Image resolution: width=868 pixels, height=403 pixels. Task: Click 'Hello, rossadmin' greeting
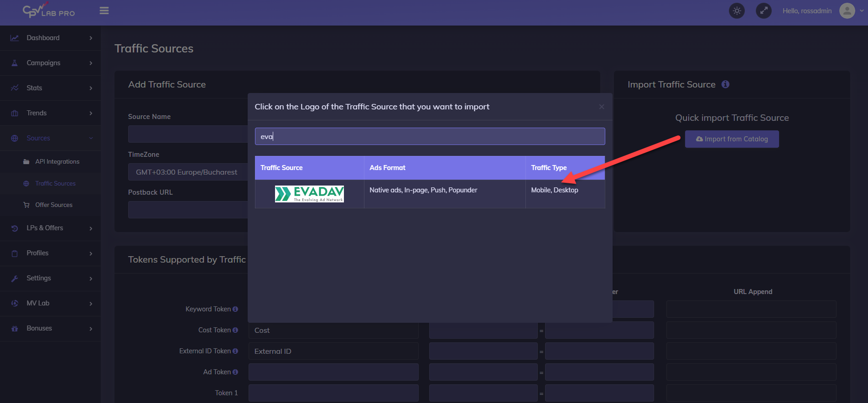pos(807,11)
